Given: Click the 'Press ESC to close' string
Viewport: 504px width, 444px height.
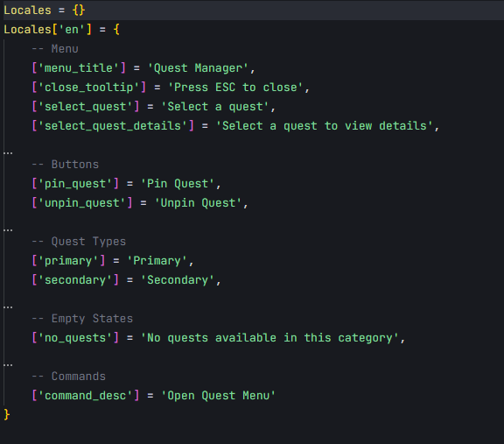Looking at the screenshot, I should [235, 88].
